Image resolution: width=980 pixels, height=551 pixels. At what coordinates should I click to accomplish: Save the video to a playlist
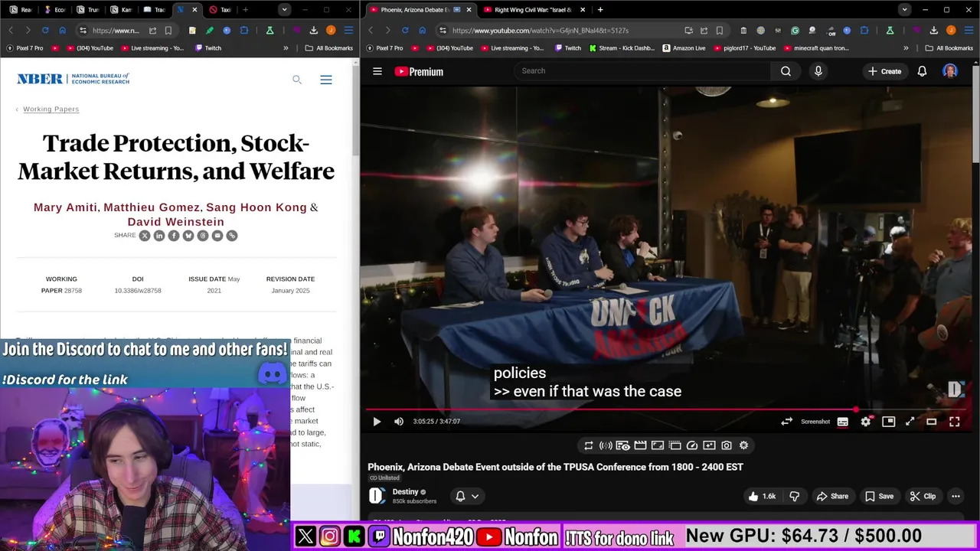click(x=879, y=497)
